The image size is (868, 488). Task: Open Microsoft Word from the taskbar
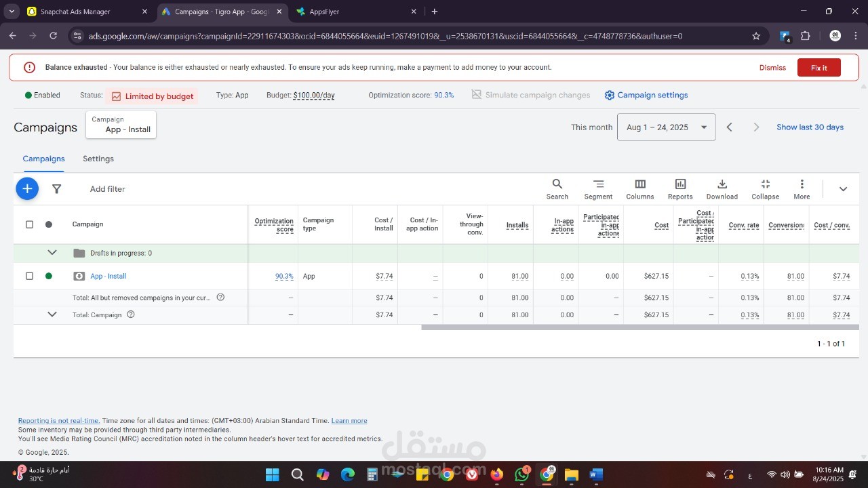(x=596, y=474)
